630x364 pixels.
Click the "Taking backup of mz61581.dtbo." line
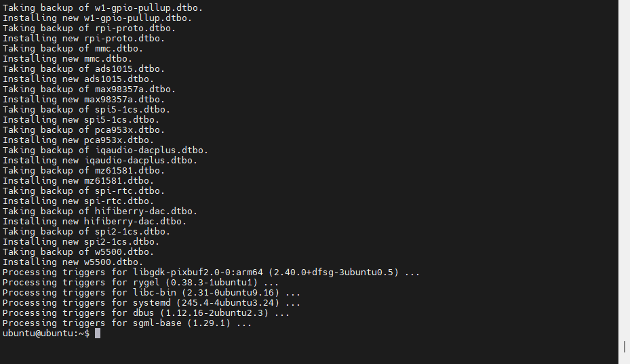click(83, 171)
